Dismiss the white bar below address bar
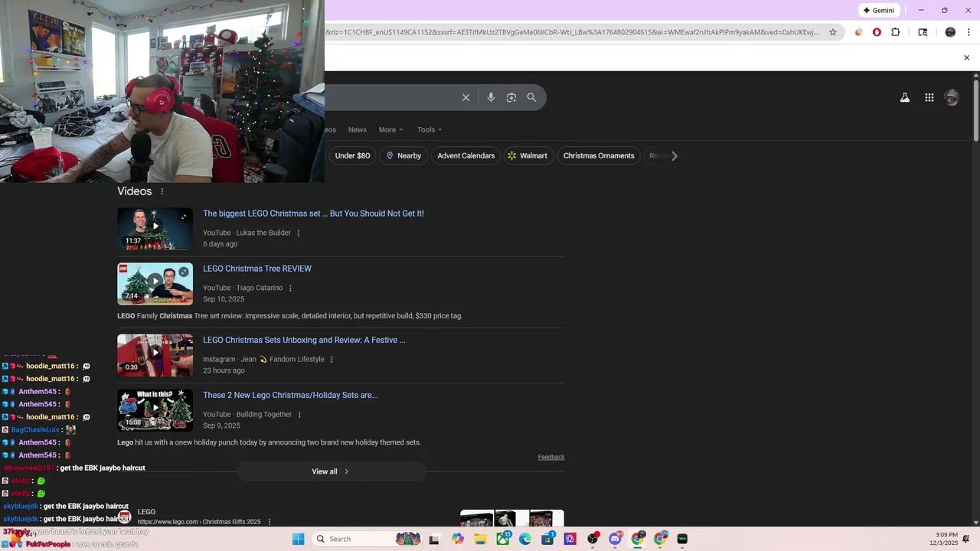Viewport: 980px width, 551px height. tap(966, 57)
